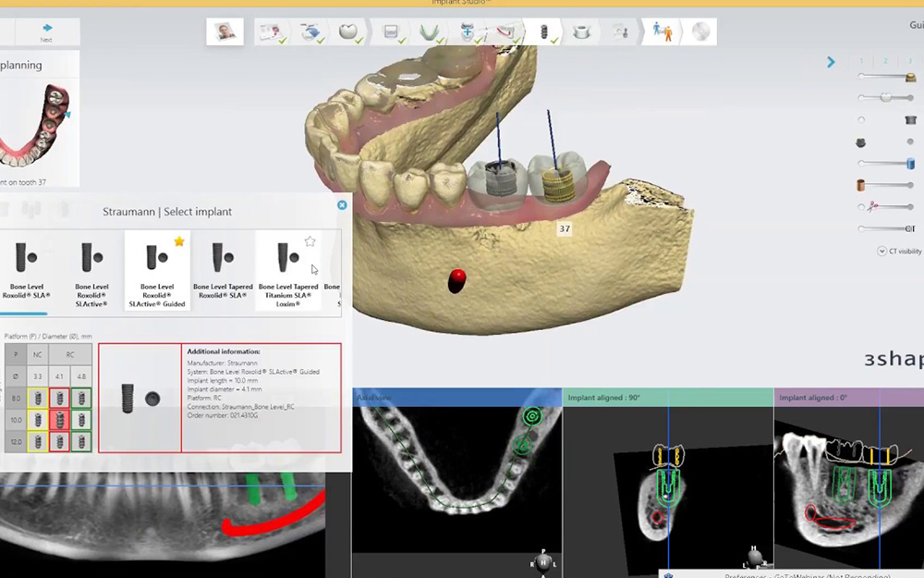
Task: Toggle the abutment visibility dot
Action: point(910,141)
